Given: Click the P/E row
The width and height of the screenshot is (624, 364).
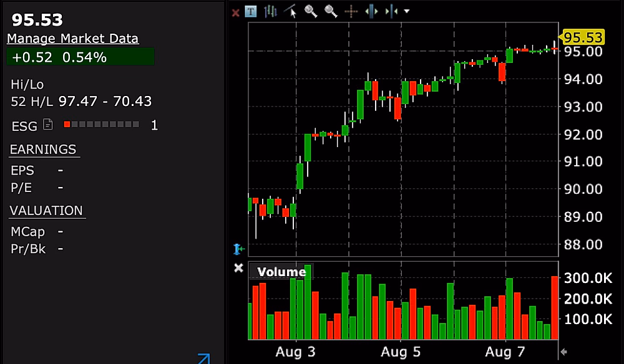Looking at the screenshot, I should click(x=37, y=188).
